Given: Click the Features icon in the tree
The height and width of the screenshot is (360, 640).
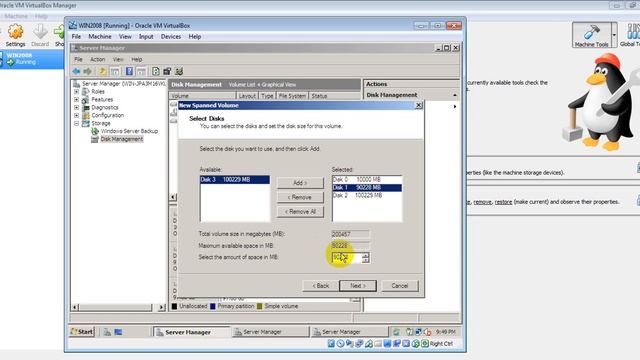Looking at the screenshot, I should (x=85, y=100).
